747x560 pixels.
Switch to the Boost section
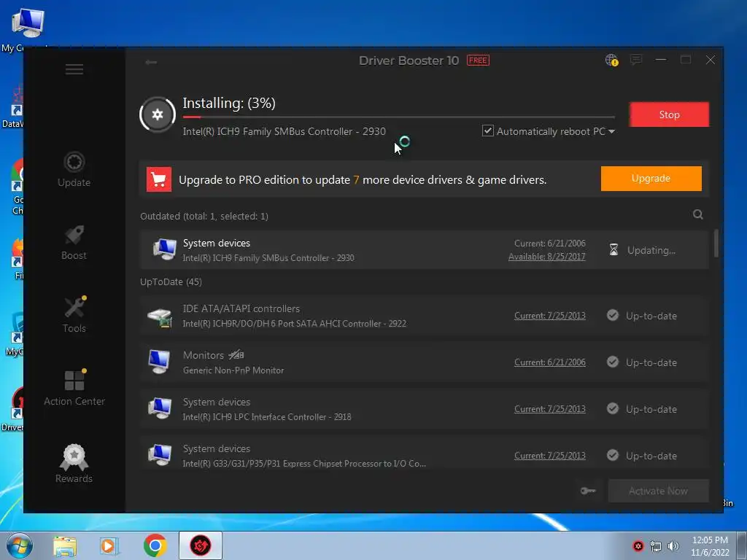coord(74,242)
